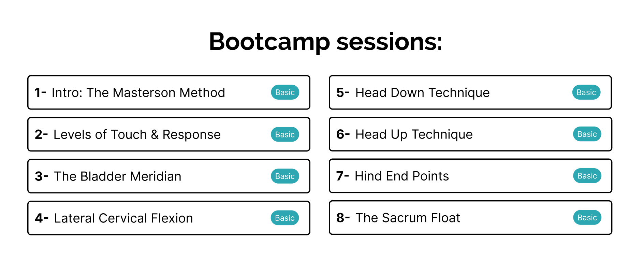Click Basic badge on Masterson Method intro
Image resolution: width=644 pixels, height=261 pixels.
285,92
